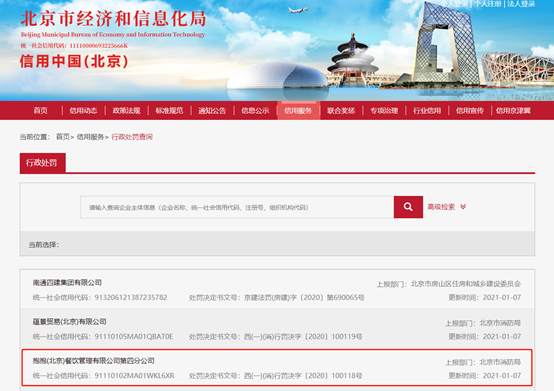
Task: Select highlighted 信用服务 navigation item
Action: pos(299,111)
